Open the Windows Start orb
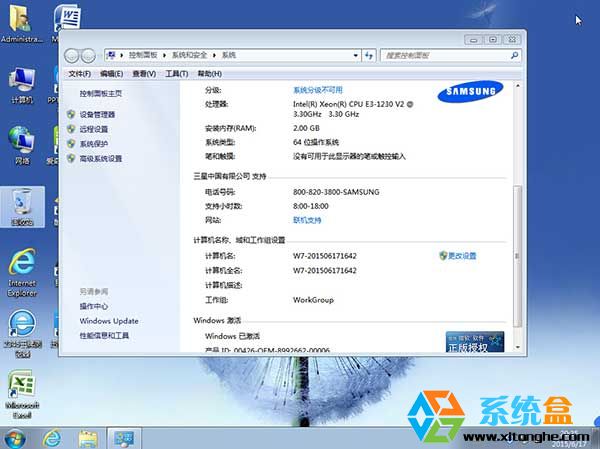The image size is (600, 449). tap(14, 438)
